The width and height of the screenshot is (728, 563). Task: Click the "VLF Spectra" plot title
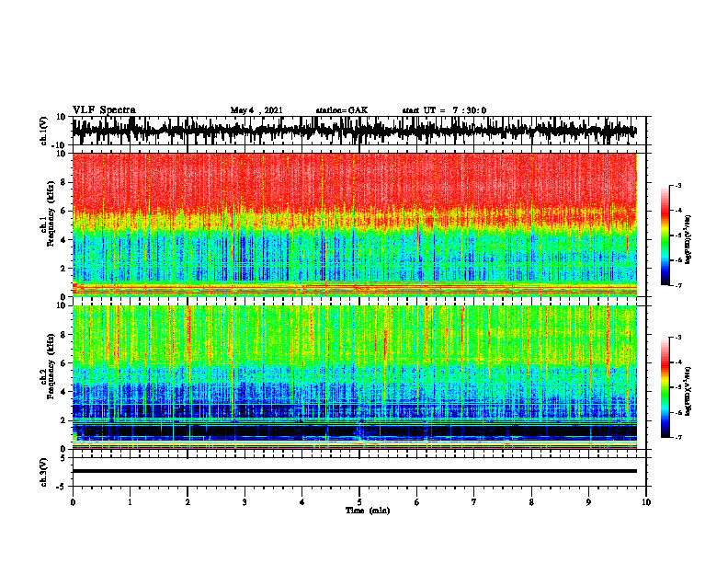click(x=104, y=110)
